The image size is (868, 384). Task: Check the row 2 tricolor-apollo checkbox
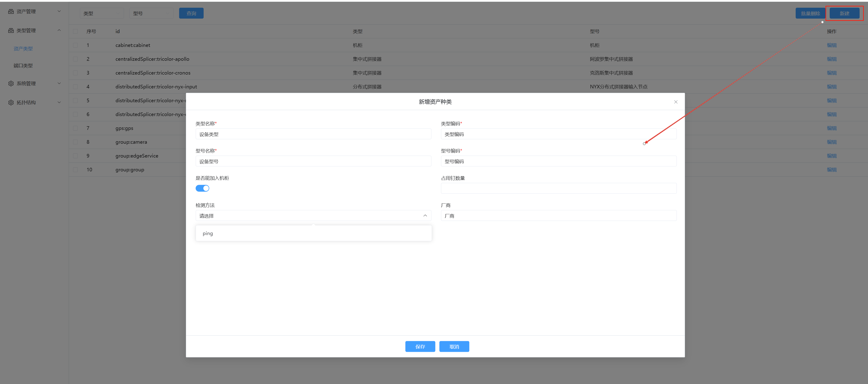76,59
